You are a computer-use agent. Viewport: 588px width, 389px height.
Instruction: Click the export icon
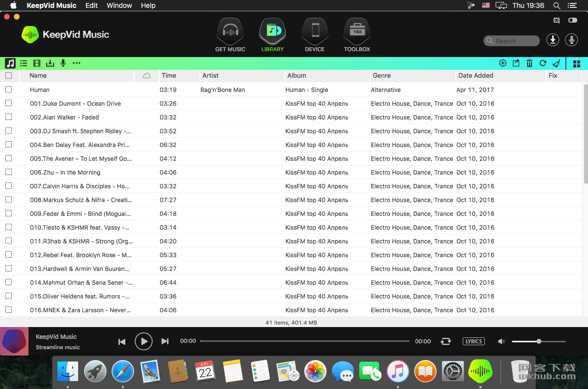(x=516, y=63)
